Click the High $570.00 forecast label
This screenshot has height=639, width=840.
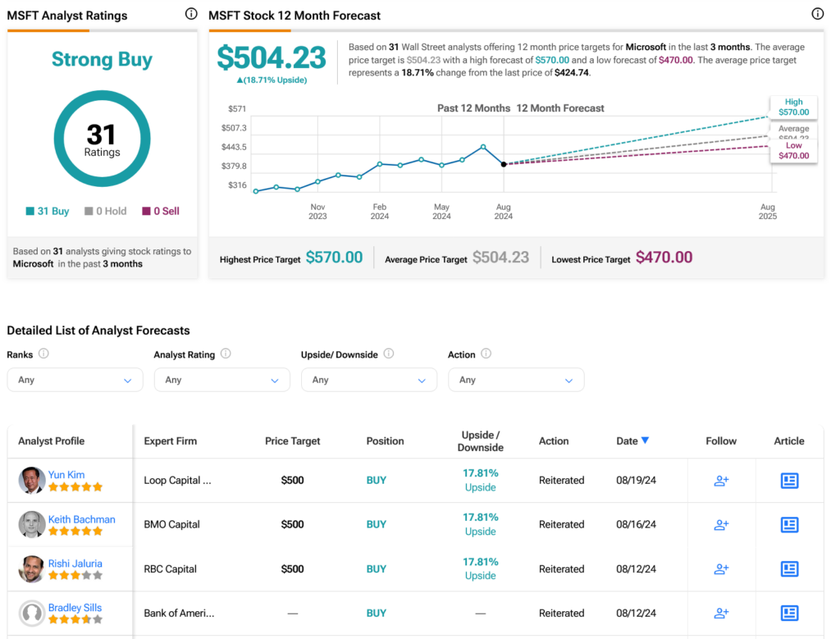793,107
